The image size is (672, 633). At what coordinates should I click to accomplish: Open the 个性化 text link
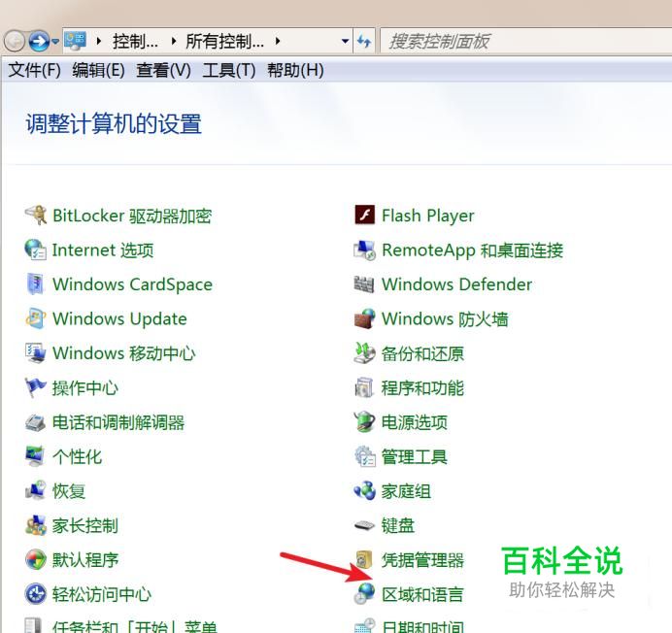pyautogui.click(x=77, y=457)
